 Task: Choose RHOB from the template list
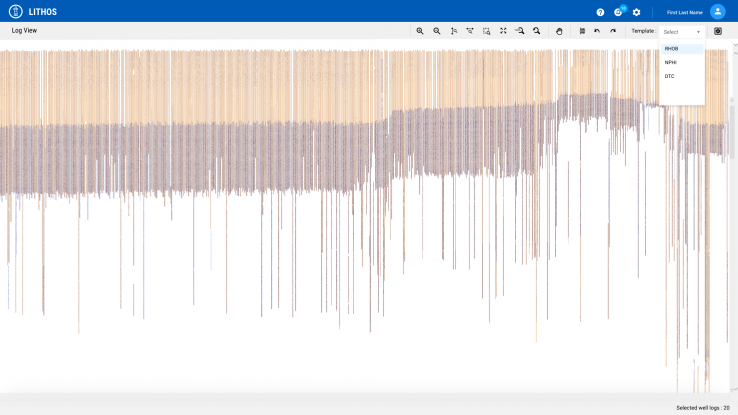tap(682, 48)
